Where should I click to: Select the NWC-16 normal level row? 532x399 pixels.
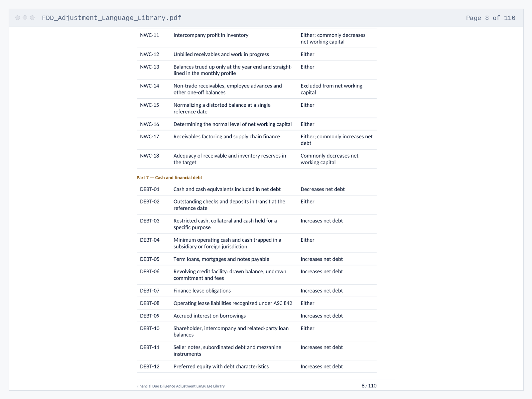pos(256,124)
